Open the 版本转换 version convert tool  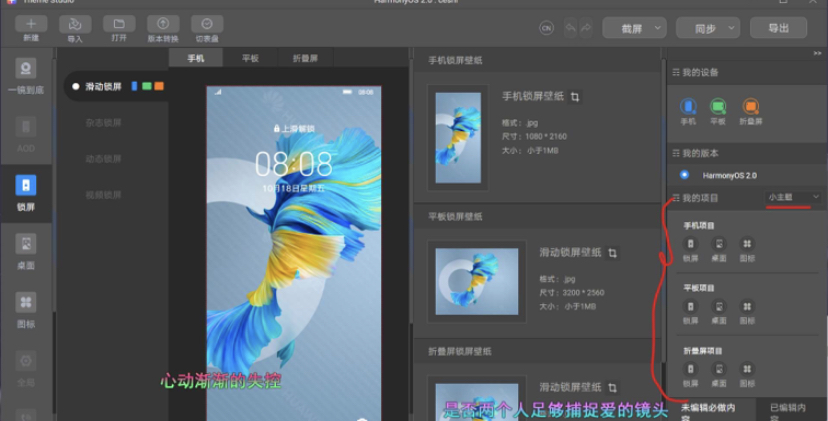pyautogui.click(x=163, y=24)
